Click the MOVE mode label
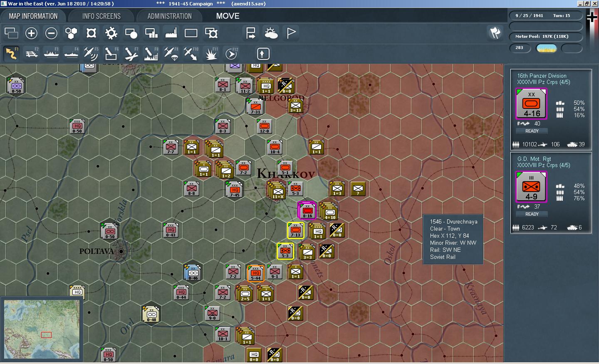Viewport: 599px width, 364px height. (x=228, y=16)
